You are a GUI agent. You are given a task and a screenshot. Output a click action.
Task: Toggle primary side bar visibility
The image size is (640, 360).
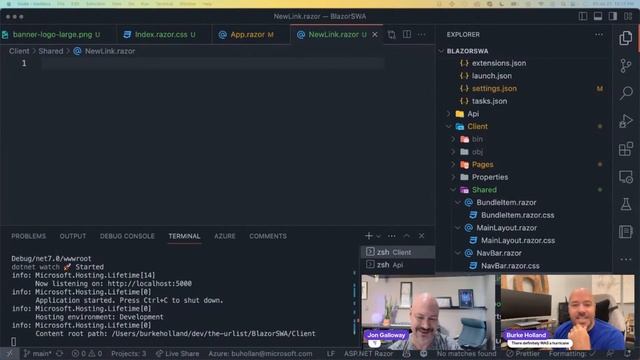[583, 16]
